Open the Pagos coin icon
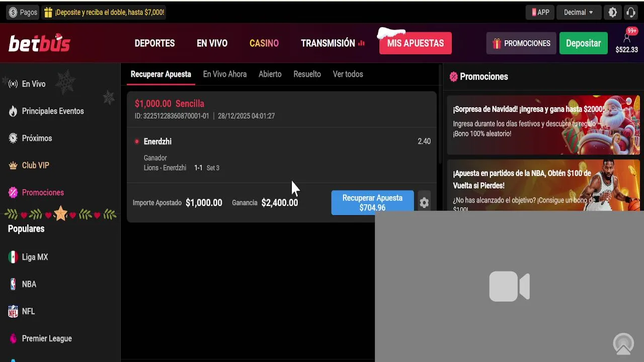 pos(13,12)
